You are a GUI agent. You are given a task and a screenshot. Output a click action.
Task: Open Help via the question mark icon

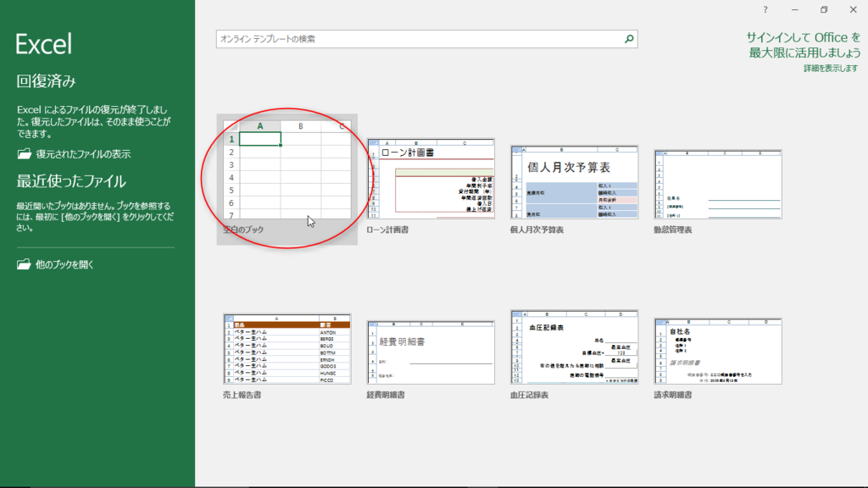(x=765, y=10)
